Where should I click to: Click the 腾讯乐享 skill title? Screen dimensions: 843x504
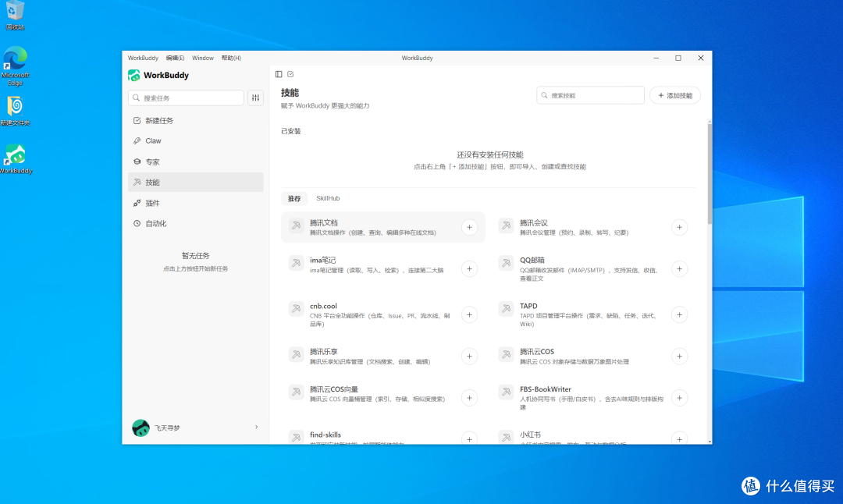pyautogui.click(x=324, y=351)
